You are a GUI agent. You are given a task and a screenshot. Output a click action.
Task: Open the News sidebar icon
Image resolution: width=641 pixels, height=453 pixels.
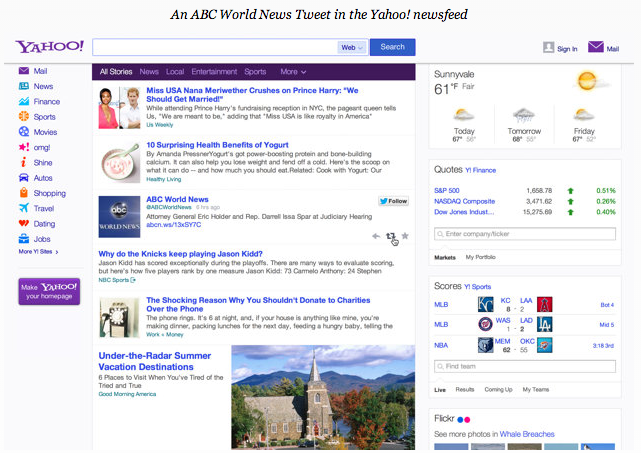24,86
